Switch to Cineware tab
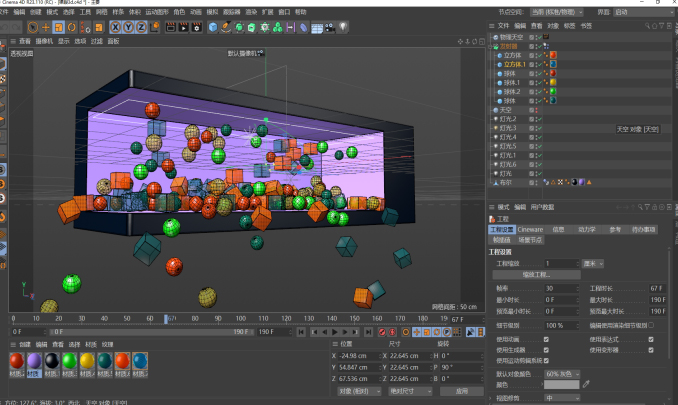This screenshot has width=678, height=405. coord(530,230)
